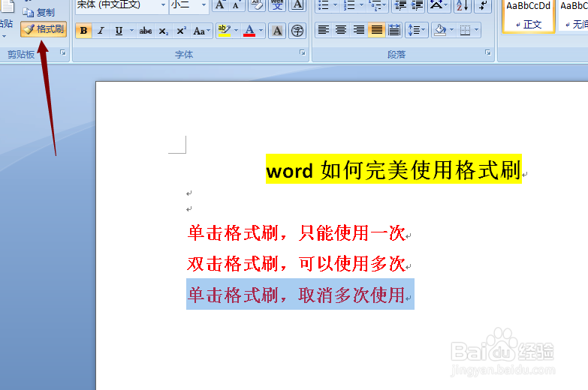Click line '双击格式刷，可以使用多次'
The height and width of the screenshot is (390, 588).
pos(297,263)
